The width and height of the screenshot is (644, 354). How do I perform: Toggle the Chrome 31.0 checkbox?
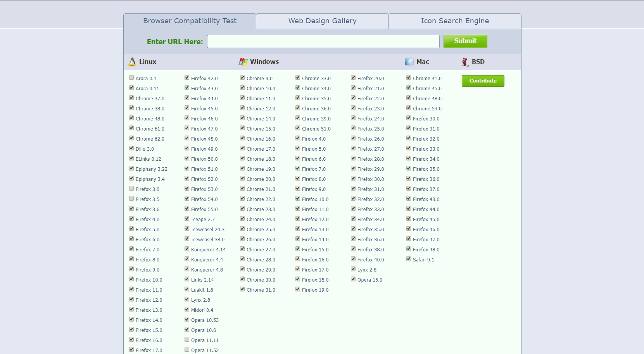242,289
